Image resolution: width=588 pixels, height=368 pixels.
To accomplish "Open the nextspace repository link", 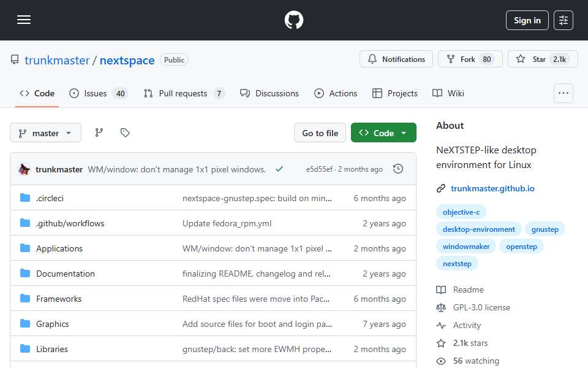I will click(x=127, y=60).
